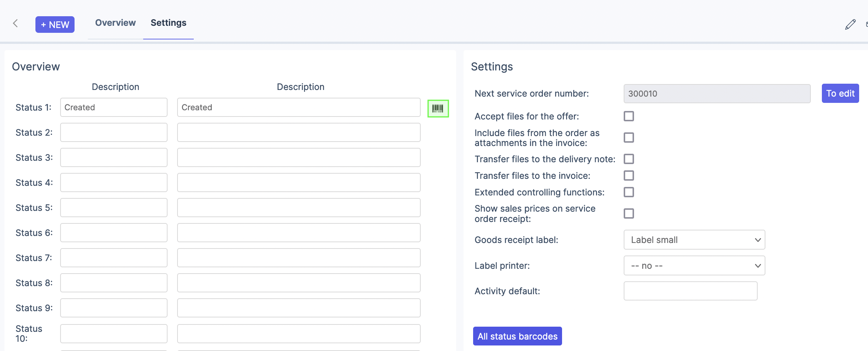Tick Transfer files to the invoice checkbox

[628, 175]
